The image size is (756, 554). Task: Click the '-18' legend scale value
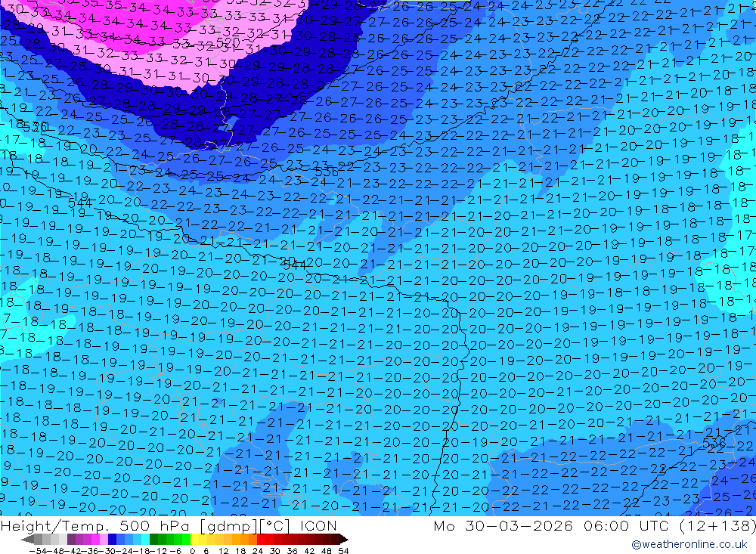coord(142,551)
